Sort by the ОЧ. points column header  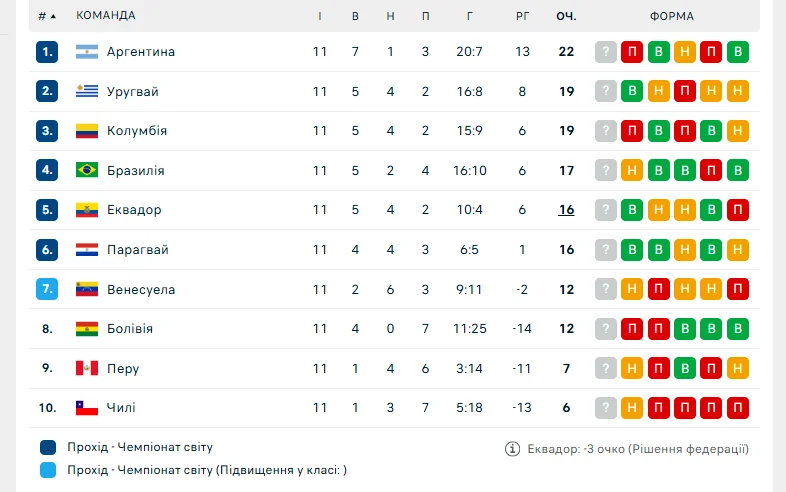click(567, 16)
